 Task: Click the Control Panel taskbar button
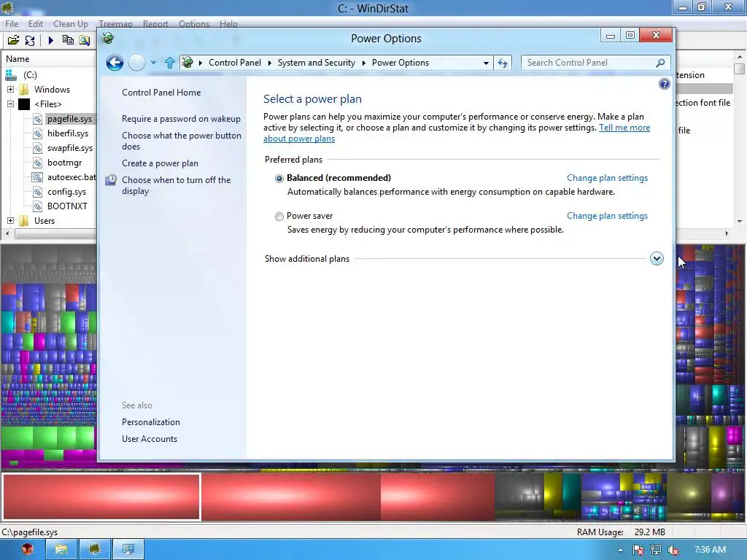coord(128,550)
